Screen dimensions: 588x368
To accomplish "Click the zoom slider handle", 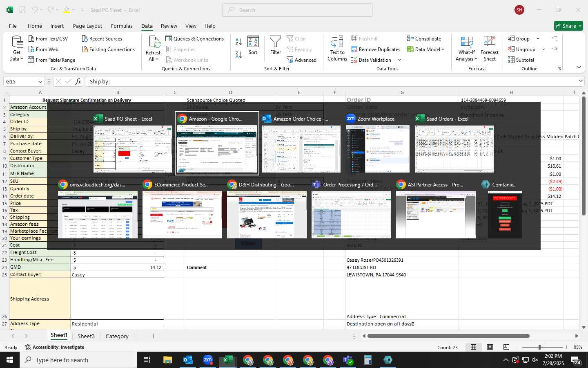I will click(540, 347).
